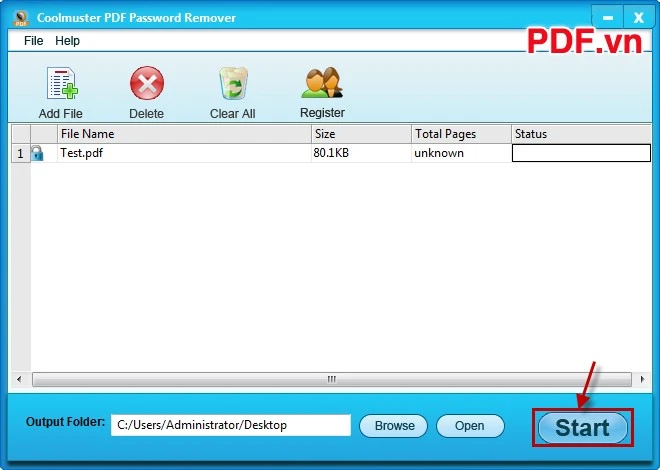Click the Output Folder path field
This screenshot has height=470, width=660.
231,425
